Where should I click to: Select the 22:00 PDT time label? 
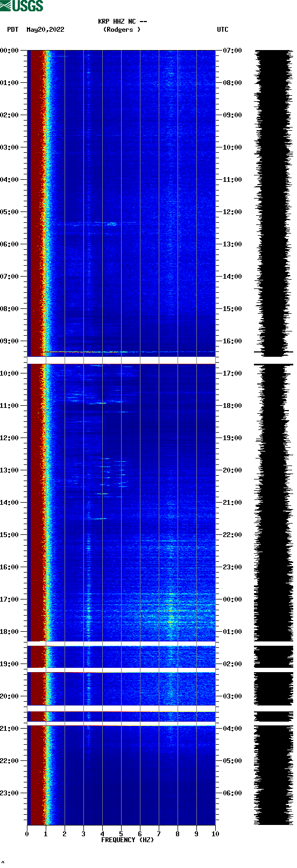click(x=10, y=761)
